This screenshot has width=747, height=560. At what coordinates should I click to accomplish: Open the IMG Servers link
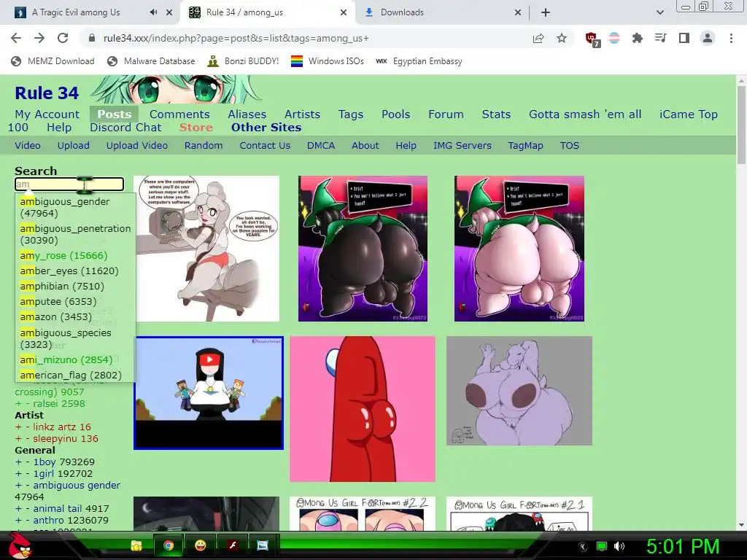coord(462,146)
